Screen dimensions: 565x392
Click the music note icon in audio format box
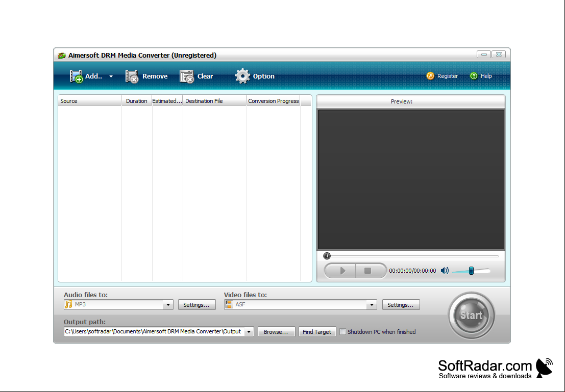[68, 304]
